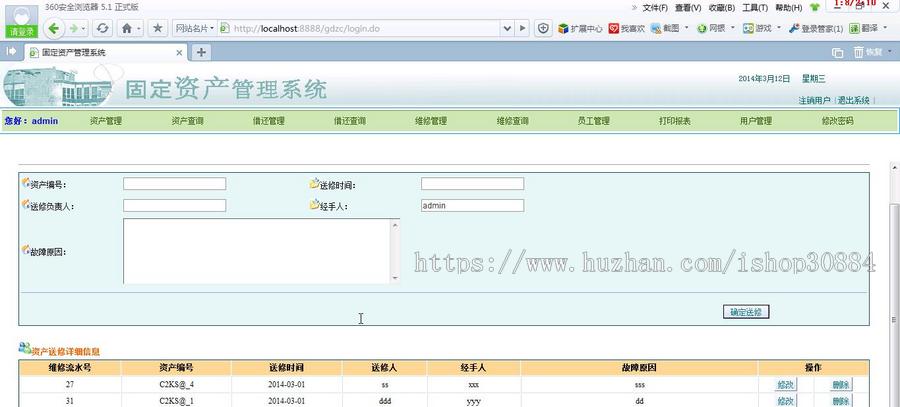Click the 确定送修 submit button
Screen dimensions: 900x407
point(746,312)
